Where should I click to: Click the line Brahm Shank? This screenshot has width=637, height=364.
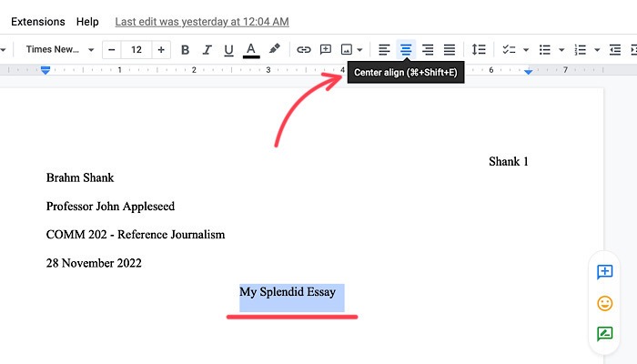80,177
